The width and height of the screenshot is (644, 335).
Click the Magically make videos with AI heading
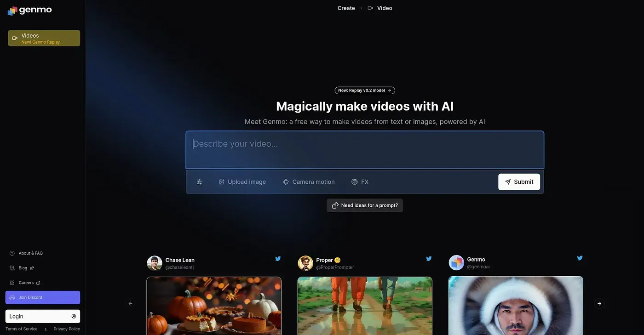[x=365, y=106]
